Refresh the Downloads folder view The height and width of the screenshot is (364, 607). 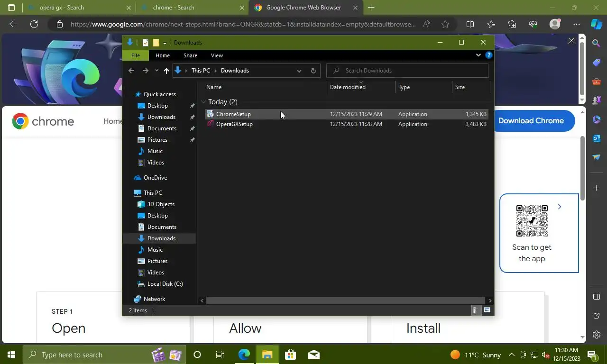[313, 71]
